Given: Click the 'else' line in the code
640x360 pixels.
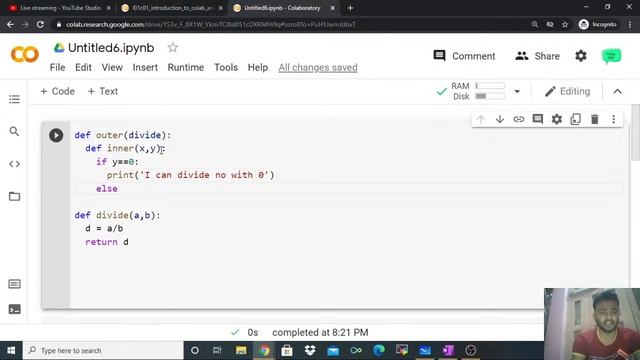Looking at the screenshot, I should tap(107, 189).
